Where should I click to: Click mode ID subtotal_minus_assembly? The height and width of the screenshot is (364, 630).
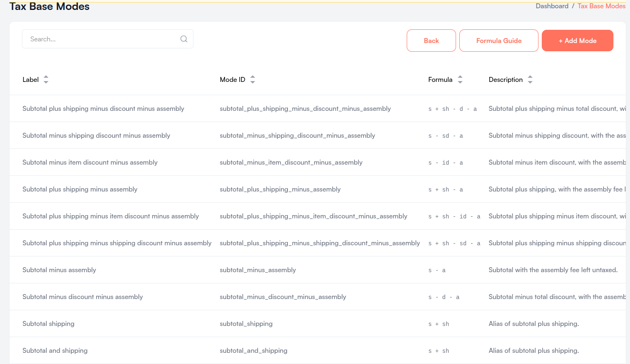point(258,270)
